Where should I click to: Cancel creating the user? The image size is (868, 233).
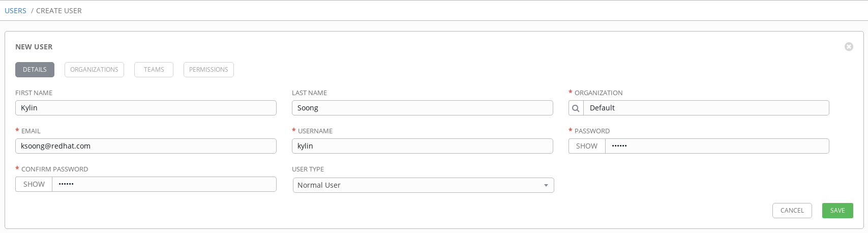point(792,211)
